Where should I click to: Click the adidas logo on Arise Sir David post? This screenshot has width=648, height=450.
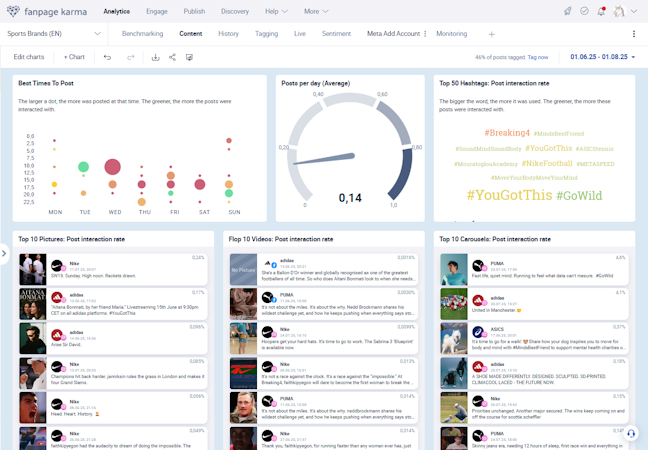(x=58, y=335)
